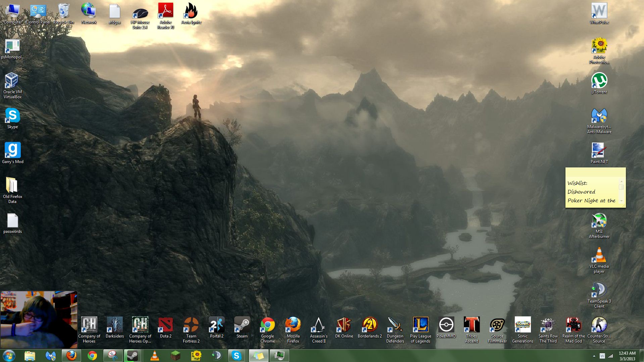Click the Minecraft grass block taskbar icon
The width and height of the screenshot is (644, 362).
point(175,356)
